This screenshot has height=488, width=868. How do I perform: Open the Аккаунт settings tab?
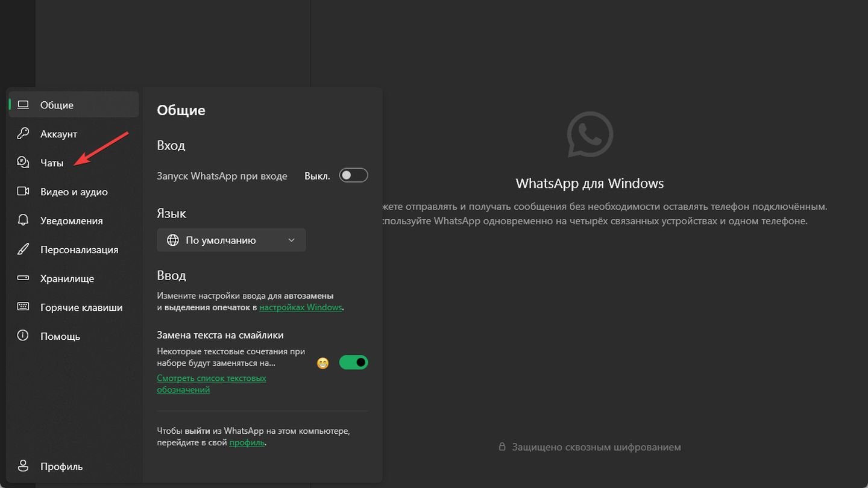point(74,134)
